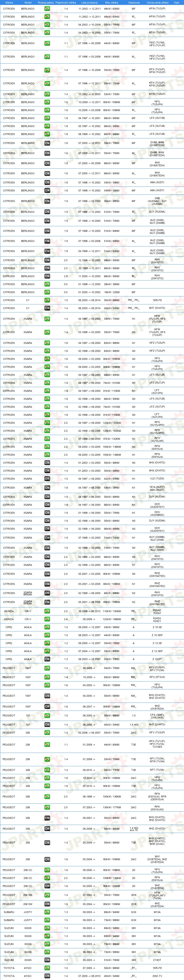
Task: Click engine code 'VJZ (TUD5)'
Action: (157, 478)
